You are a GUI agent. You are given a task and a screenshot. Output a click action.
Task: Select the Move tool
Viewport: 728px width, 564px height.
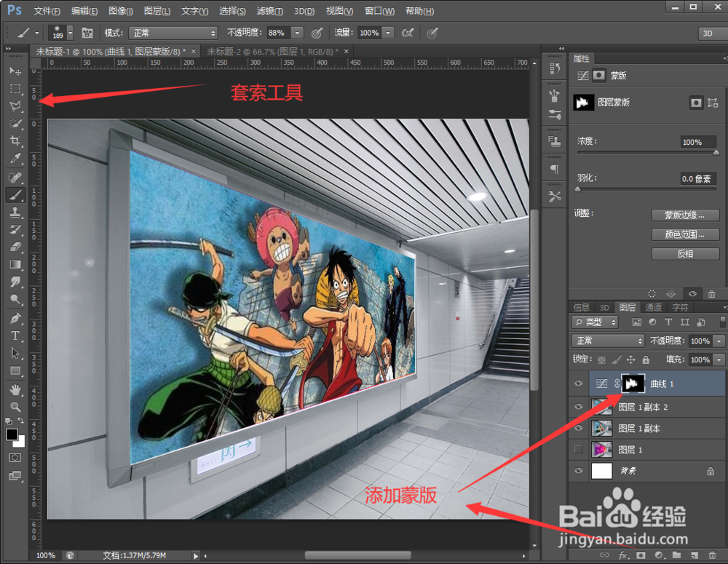pyautogui.click(x=15, y=71)
